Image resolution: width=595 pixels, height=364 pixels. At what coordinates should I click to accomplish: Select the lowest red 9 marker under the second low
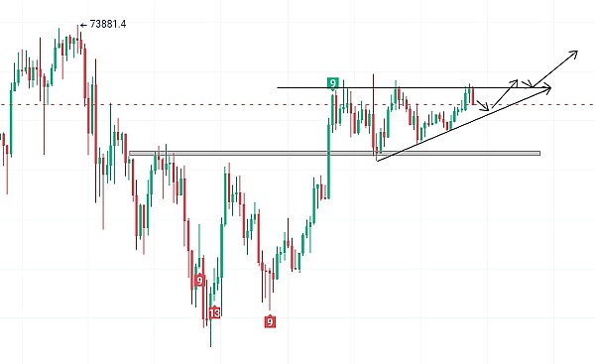270,322
